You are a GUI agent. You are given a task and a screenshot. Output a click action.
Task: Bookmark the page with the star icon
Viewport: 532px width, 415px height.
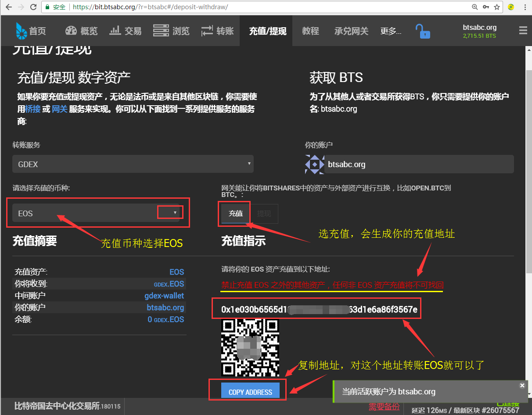(x=497, y=7)
